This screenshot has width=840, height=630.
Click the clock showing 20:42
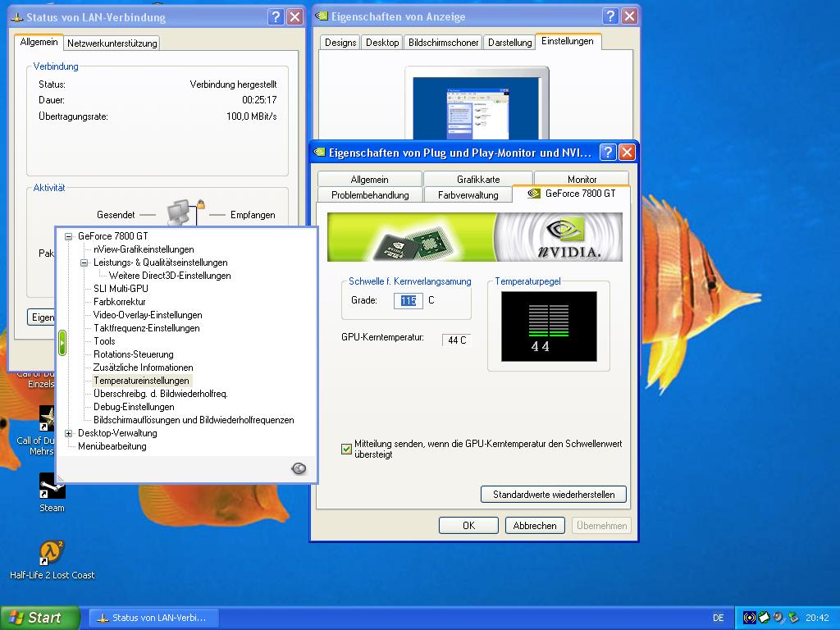pyautogui.click(x=817, y=618)
